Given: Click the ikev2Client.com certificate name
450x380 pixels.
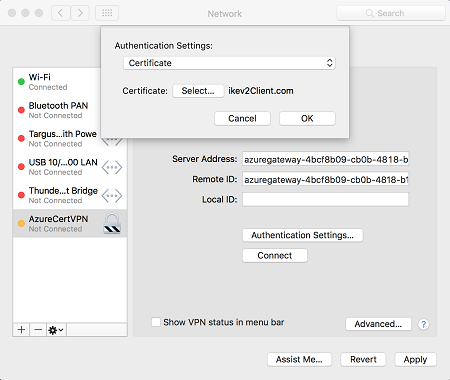Looking at the screenshot, I should [x=261, y=91].
